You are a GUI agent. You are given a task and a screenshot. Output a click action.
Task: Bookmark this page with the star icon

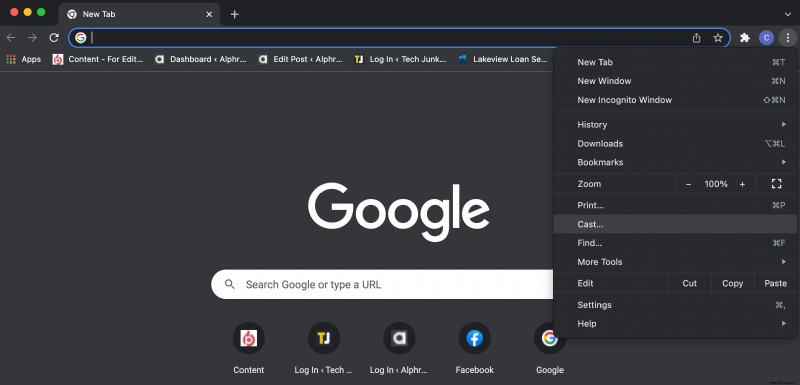coord(718,38)
